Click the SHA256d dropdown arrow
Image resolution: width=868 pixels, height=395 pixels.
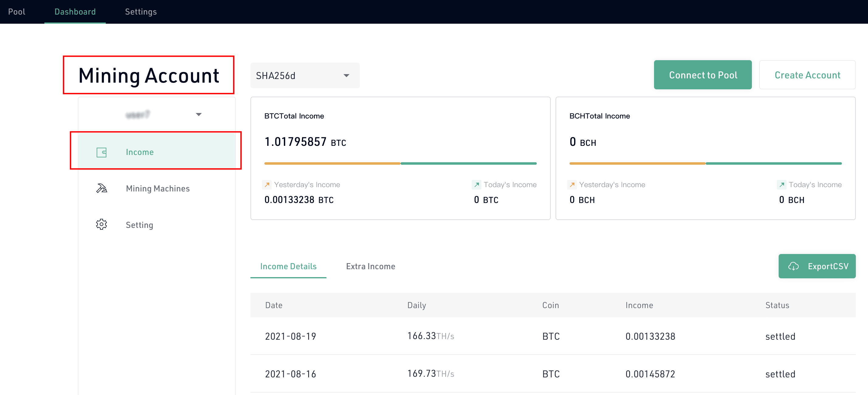pyautogui.click(x=346, y=75)
